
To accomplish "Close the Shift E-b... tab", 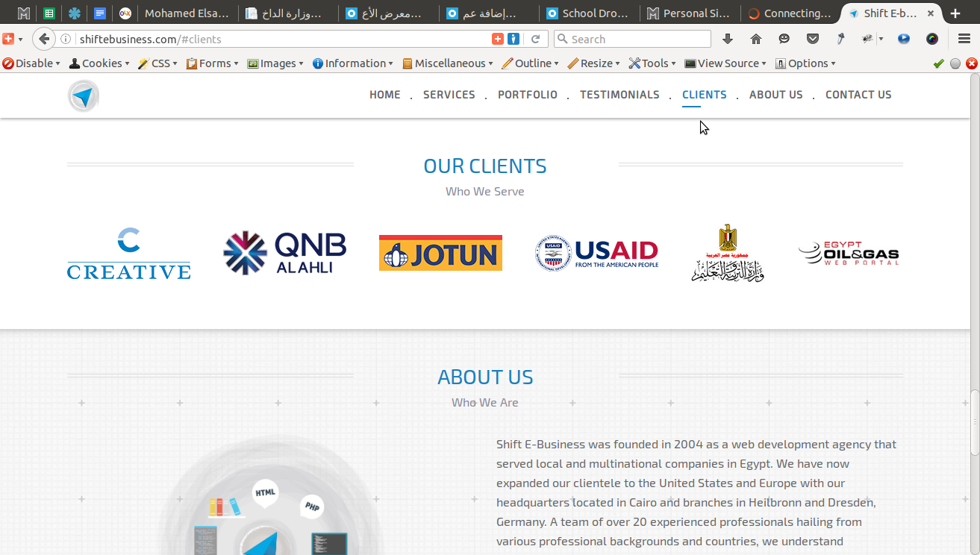I will click(931, 13).
